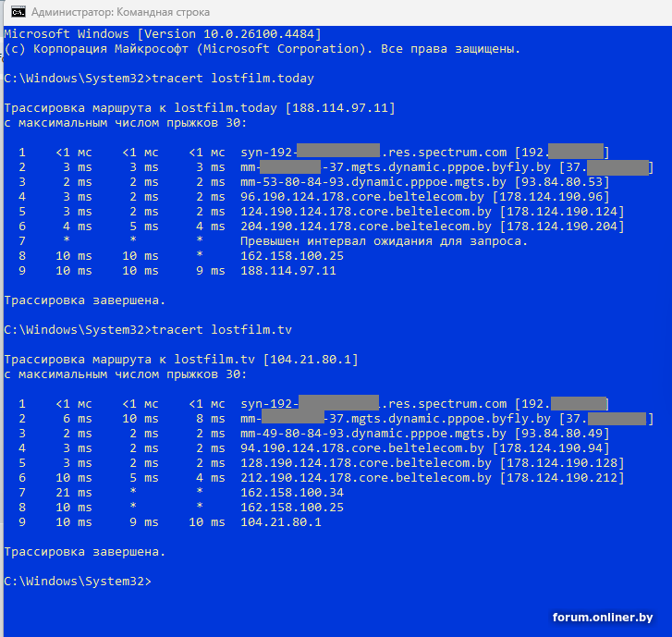Click the address [93.84.80.53]

(x=562, y=182)
